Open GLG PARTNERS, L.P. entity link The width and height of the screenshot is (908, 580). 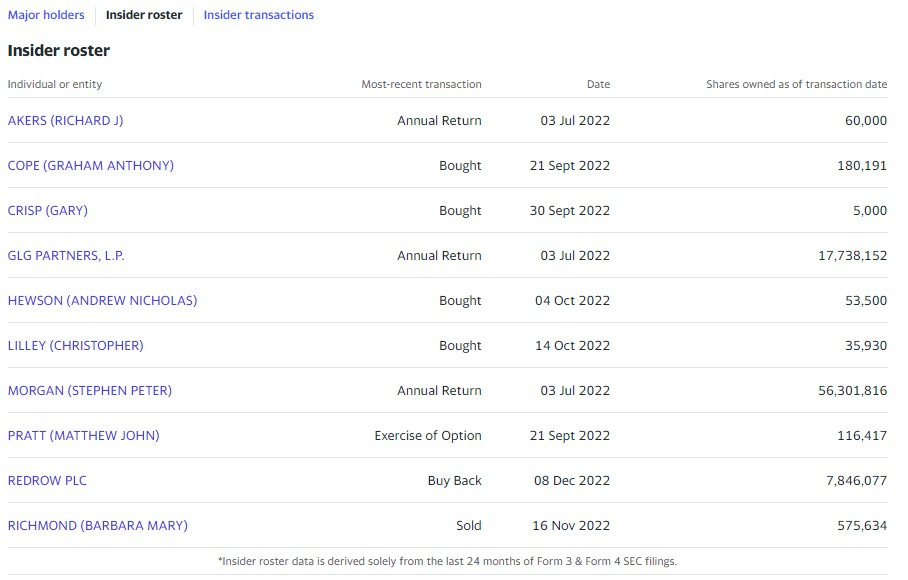(66, 255)
